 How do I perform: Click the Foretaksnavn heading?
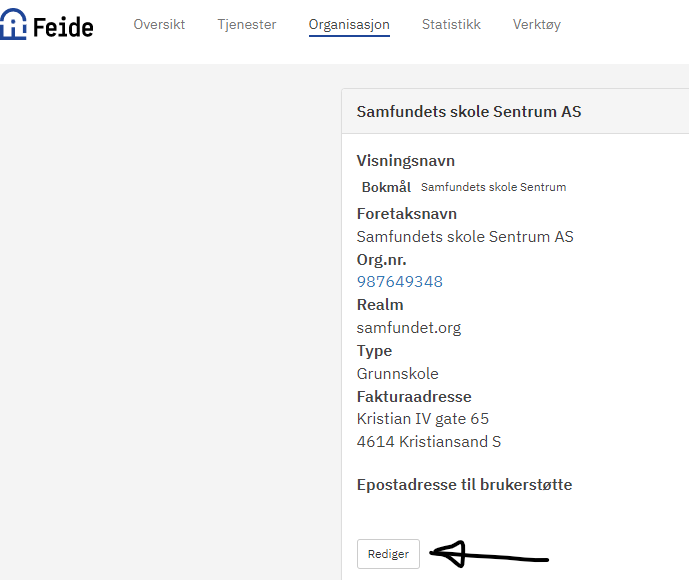click(x=407, y=213)
